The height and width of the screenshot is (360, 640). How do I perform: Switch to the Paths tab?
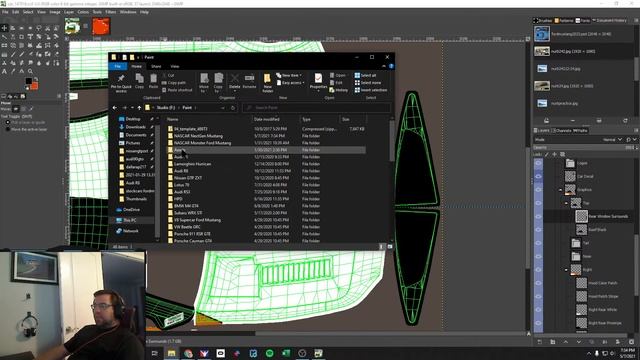pos(580,131)
